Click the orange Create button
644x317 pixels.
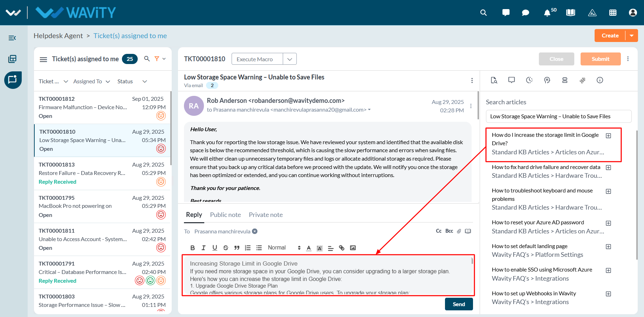pyautogui.click(x=610, y=35)
